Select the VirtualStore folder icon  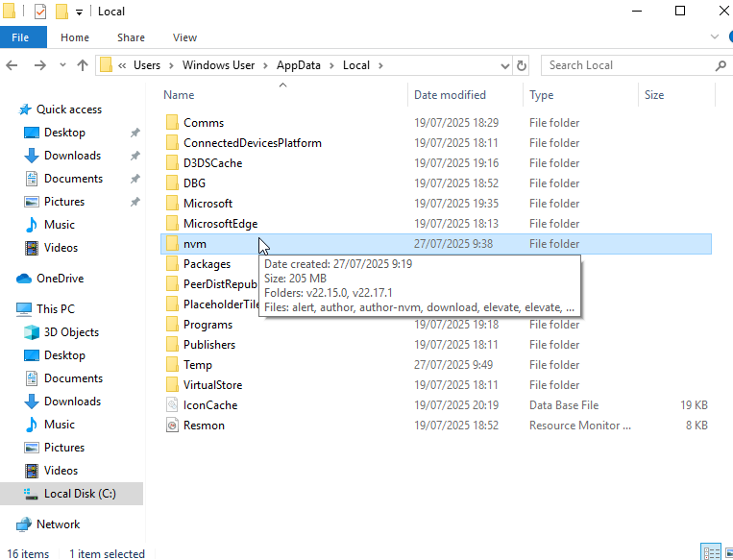pyautogui.click(x=172, y=385)
